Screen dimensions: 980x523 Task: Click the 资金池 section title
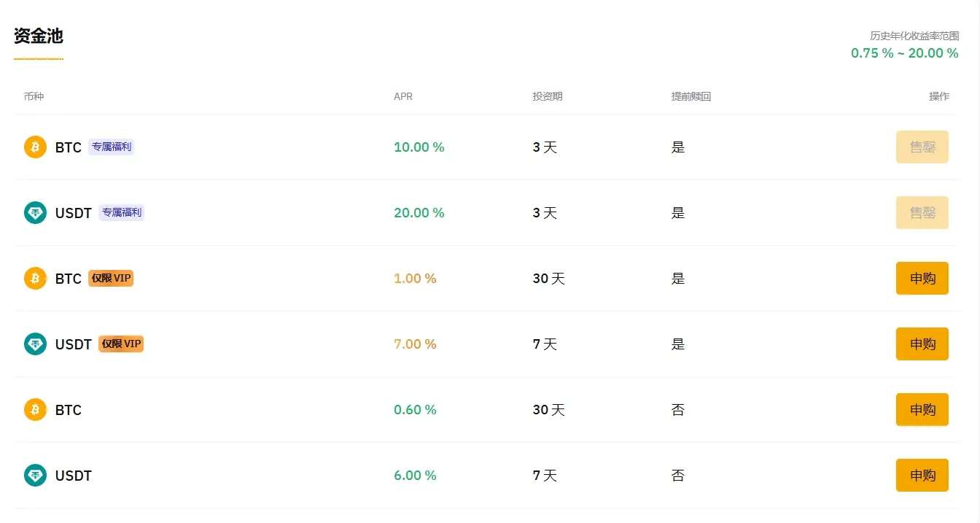point(39,36)
